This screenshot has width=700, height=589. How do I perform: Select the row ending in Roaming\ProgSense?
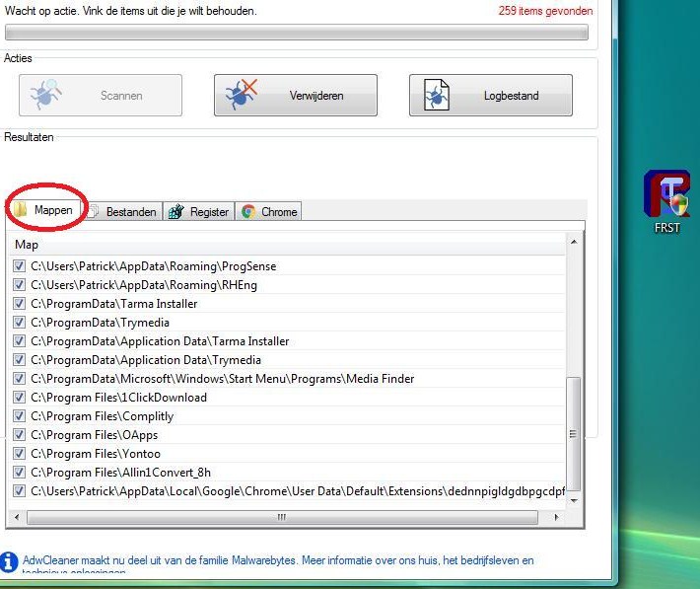click(287, 266)
